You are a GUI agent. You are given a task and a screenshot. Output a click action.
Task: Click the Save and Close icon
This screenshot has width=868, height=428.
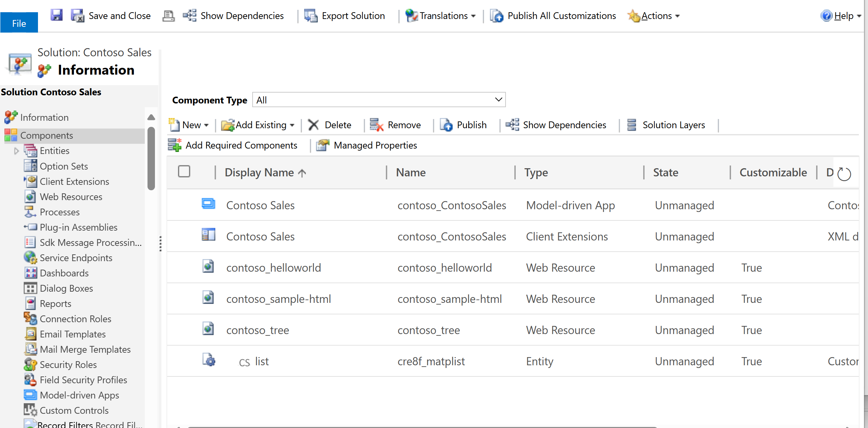click(77, 15)
